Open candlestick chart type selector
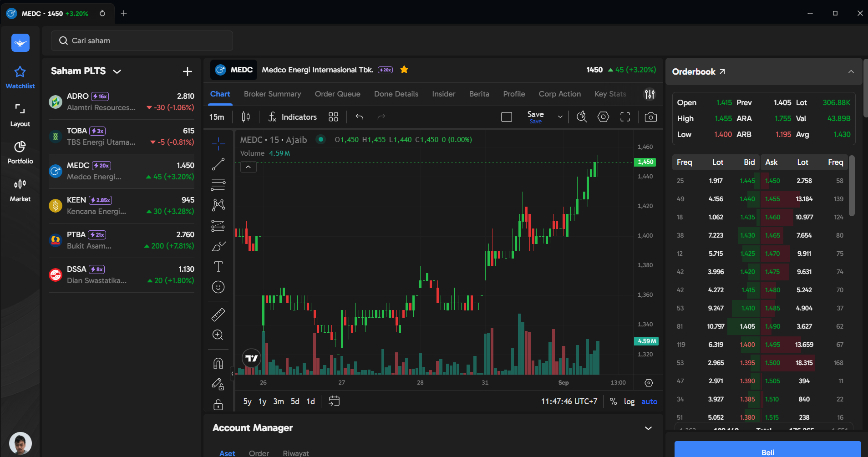This screenshot has height=457, width=868. 246,117
